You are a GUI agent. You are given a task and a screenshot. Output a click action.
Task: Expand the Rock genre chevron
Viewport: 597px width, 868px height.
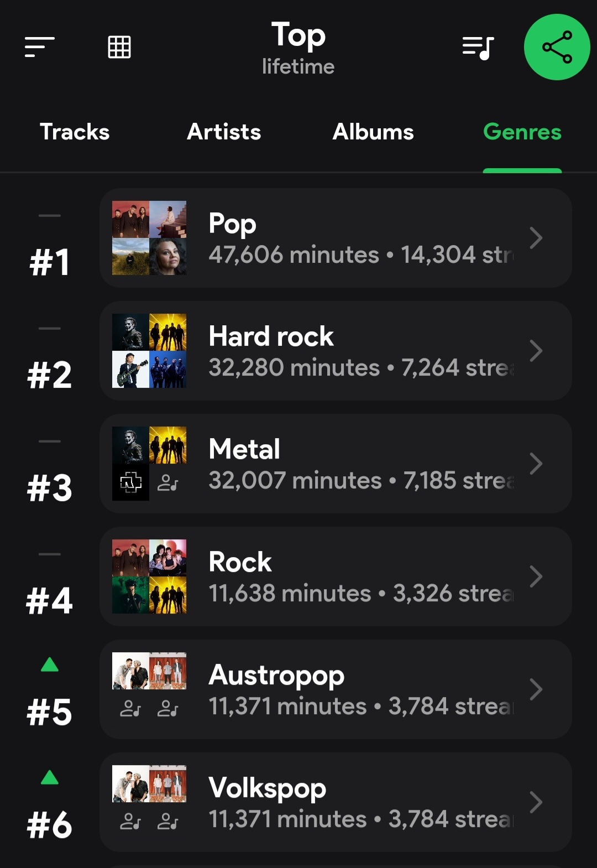coord(535,576)
